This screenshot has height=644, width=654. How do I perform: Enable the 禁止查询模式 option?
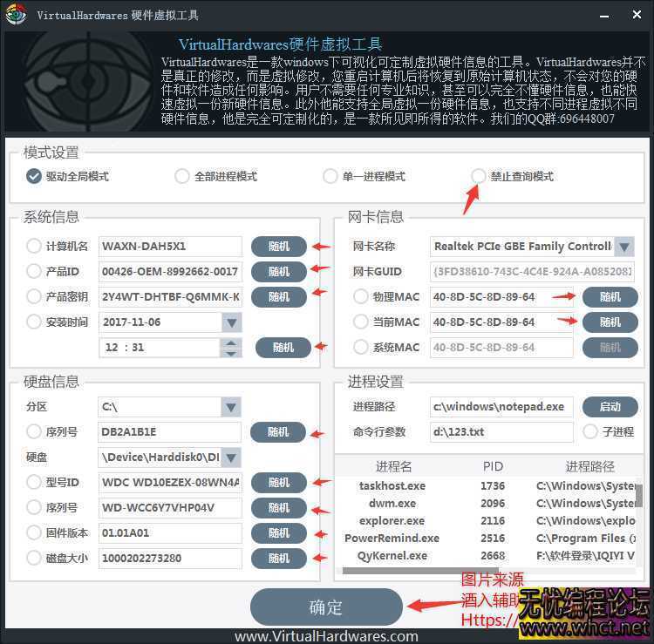478,176
